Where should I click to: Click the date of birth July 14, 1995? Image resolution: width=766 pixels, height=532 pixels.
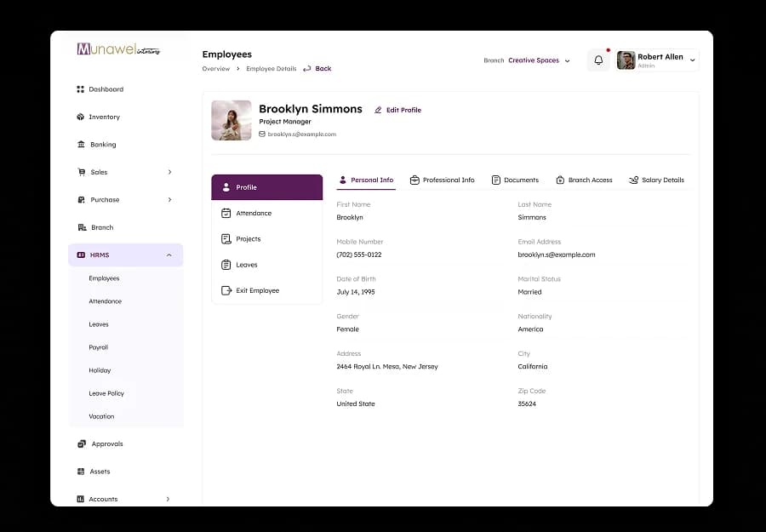[356, 292]
